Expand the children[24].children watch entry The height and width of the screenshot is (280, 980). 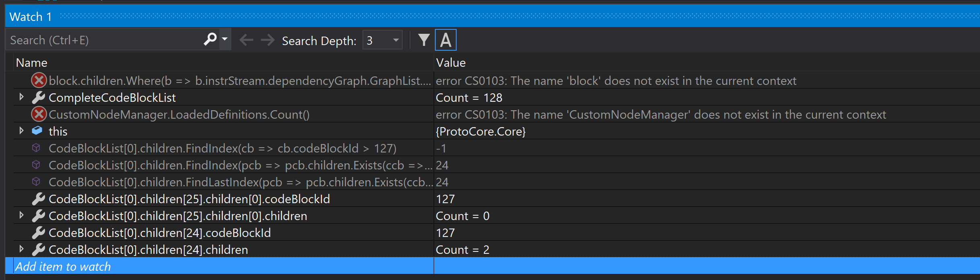(22, 249)
